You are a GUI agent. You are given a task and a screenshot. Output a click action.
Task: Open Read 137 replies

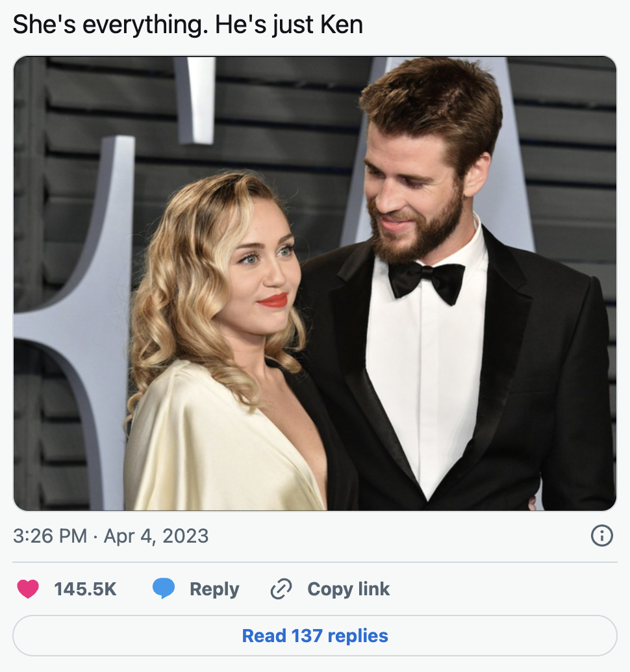315,636
